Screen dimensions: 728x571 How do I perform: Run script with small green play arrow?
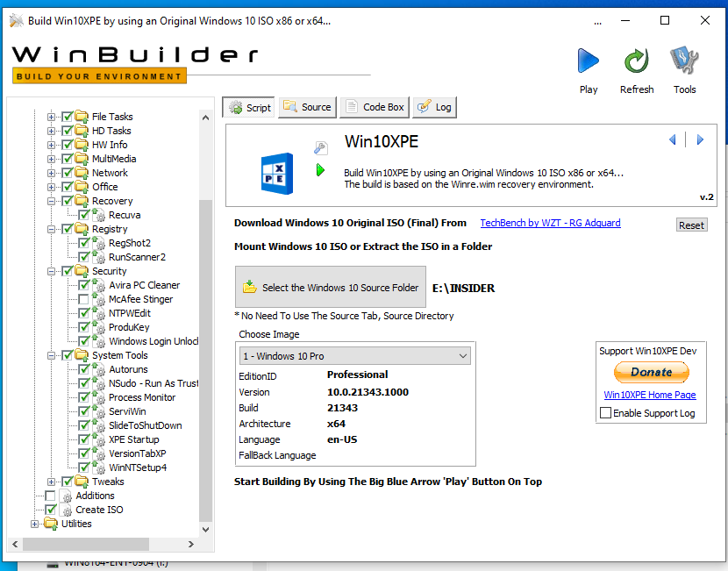pyautogui.click(x=320, y=170)
